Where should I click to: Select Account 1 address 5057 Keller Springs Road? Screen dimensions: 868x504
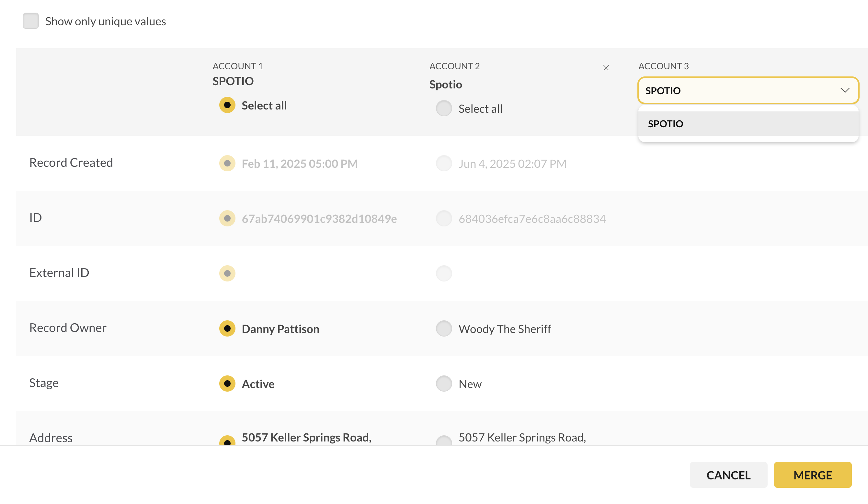tap(227, 441)
